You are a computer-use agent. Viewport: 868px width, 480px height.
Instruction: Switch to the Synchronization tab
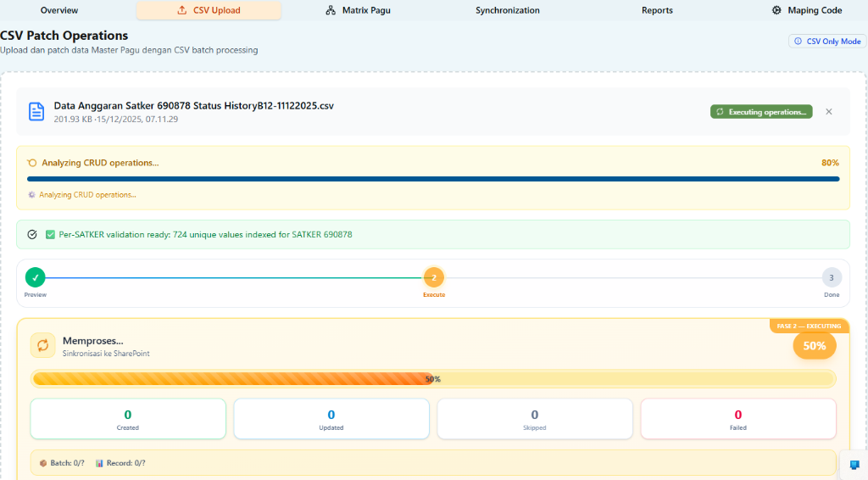point(507,11)
